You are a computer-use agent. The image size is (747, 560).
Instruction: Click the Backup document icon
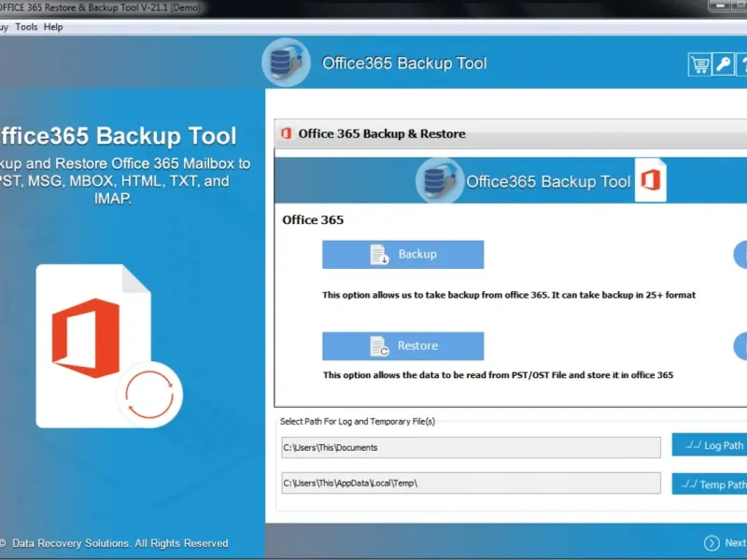380,254
